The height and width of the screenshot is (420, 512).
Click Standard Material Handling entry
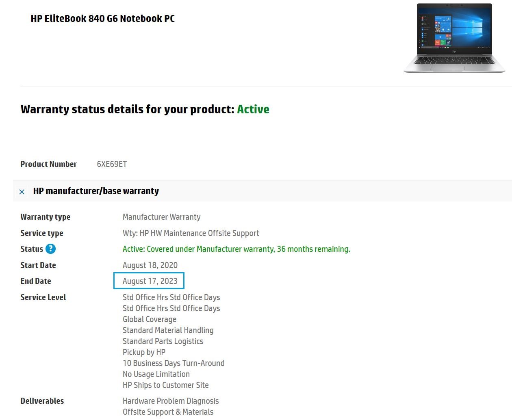(x=168, y=330)
